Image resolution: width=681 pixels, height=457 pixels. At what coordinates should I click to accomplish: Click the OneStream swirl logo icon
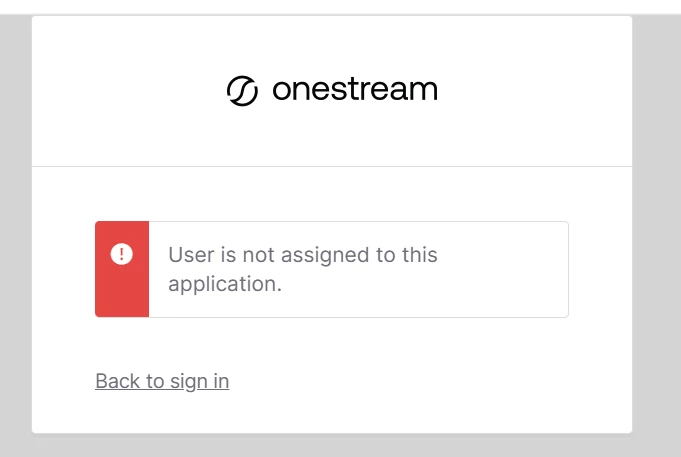pyautogui.click(x=242, y=91)
